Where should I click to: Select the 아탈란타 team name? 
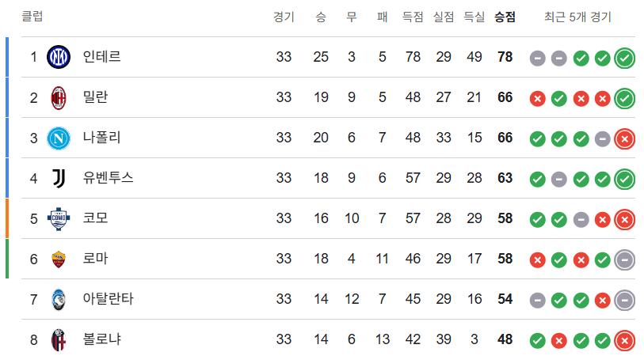point(108,299)
